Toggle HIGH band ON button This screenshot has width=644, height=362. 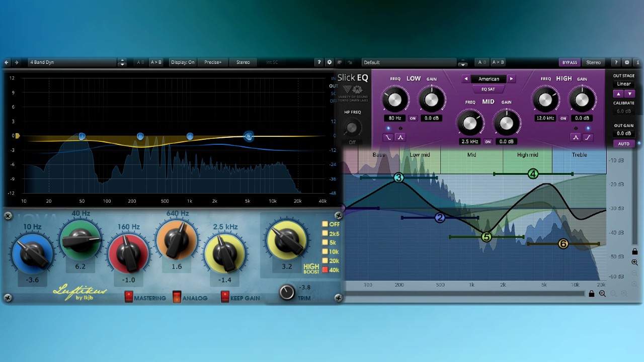(563, 119)
